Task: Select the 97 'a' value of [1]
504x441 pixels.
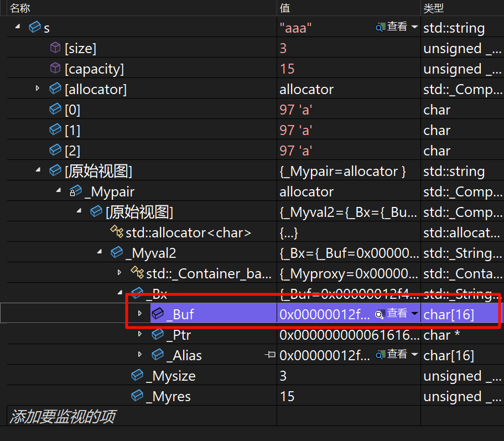Action: (295, 130)
